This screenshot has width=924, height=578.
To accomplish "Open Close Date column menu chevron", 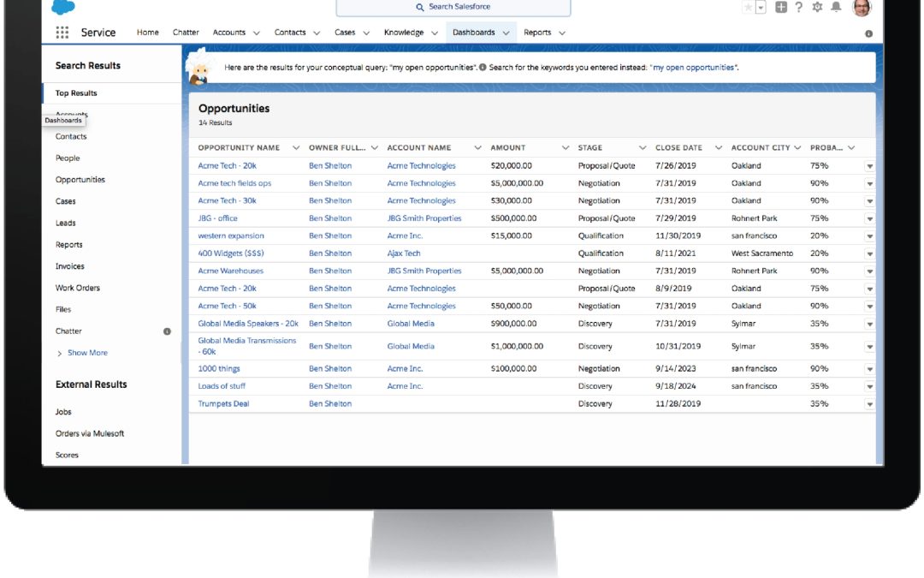I will [719, 147].
